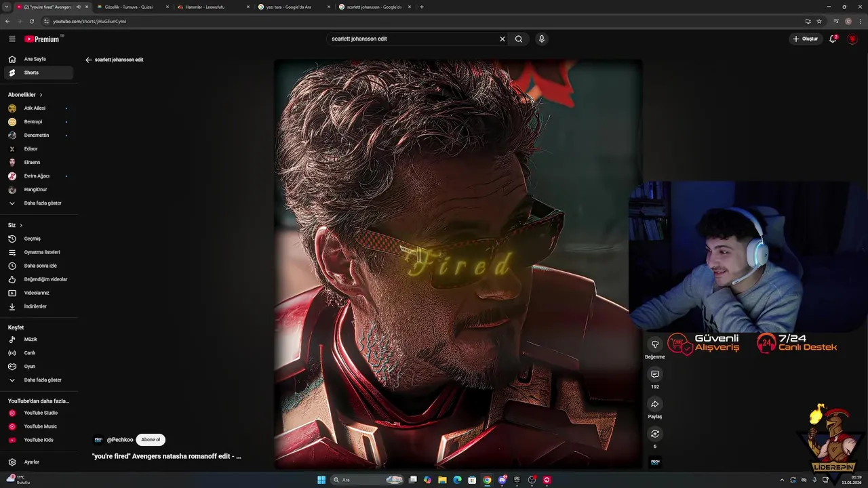Open YouTube Kids from sidebar
The height and width of the screenshot is (488, 868).
pos(39,440)
